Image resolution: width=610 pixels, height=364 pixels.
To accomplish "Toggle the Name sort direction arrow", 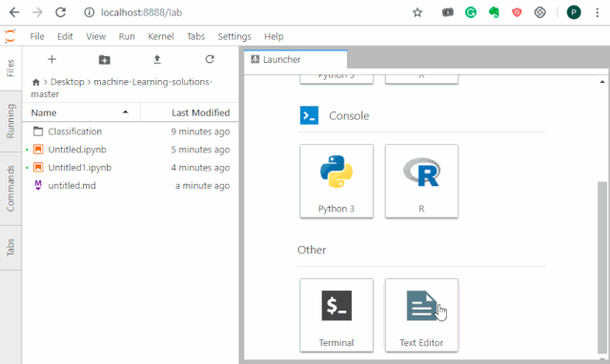I will [125, 112].
